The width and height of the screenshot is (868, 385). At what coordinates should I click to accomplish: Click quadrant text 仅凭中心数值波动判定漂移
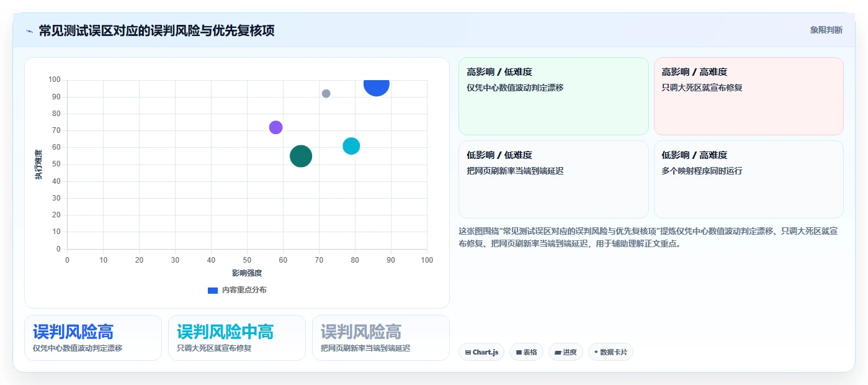pyautogui.click(x=515, y=88)
